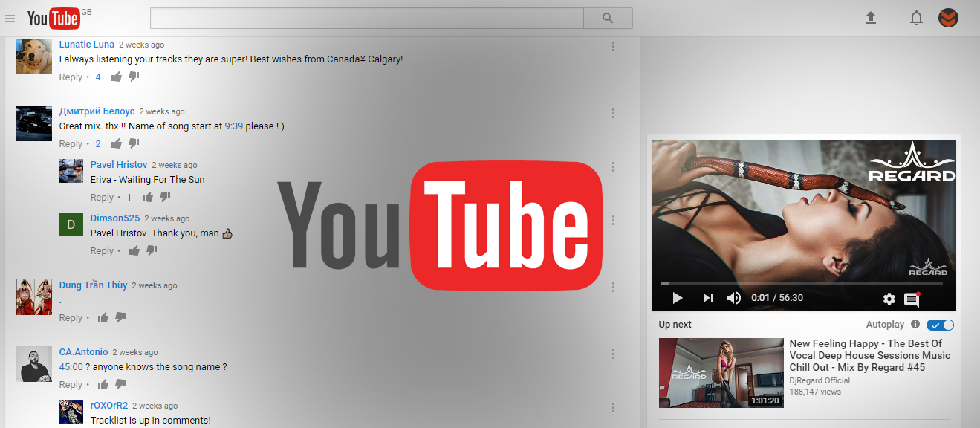Dislike Lunatic Luna's comment
Viewport: 980px width, 428px height.
[134, 77]
